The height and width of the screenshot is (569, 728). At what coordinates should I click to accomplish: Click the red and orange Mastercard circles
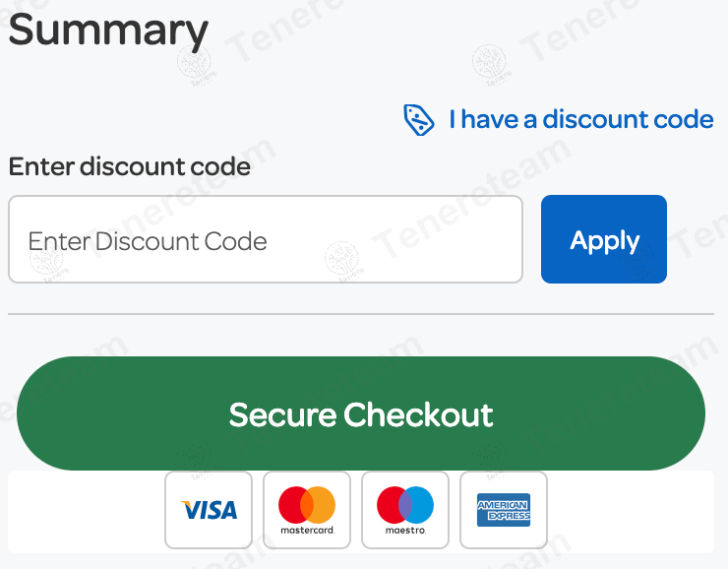307,504
